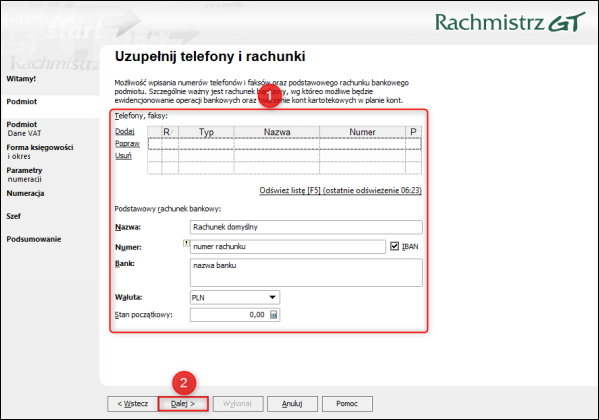Click into the Bank name text area
The image size is (599, 420).
click(306, 272)
